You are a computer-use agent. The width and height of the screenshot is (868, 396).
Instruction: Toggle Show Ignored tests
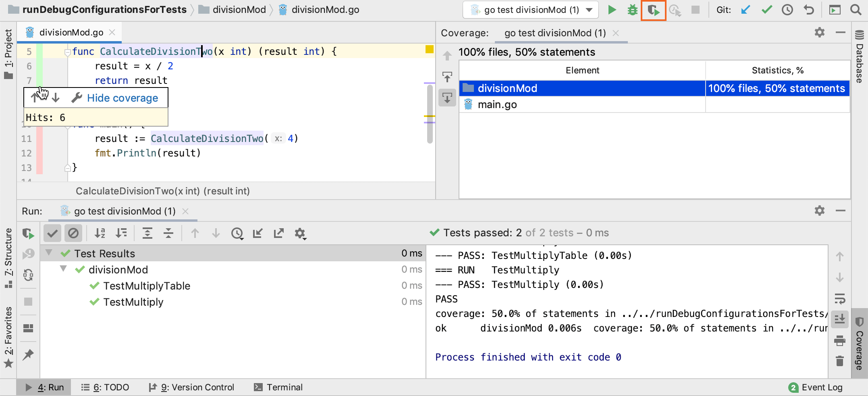pos(73,233)
